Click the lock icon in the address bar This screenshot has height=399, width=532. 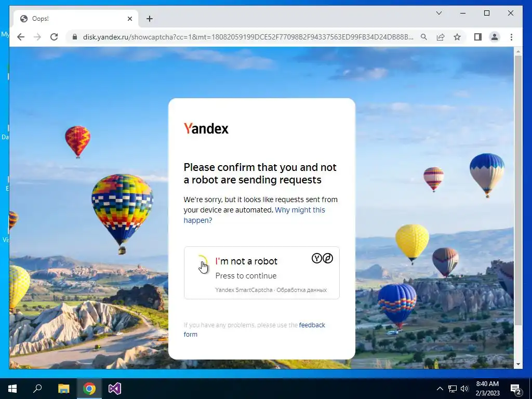pos(75,37)
